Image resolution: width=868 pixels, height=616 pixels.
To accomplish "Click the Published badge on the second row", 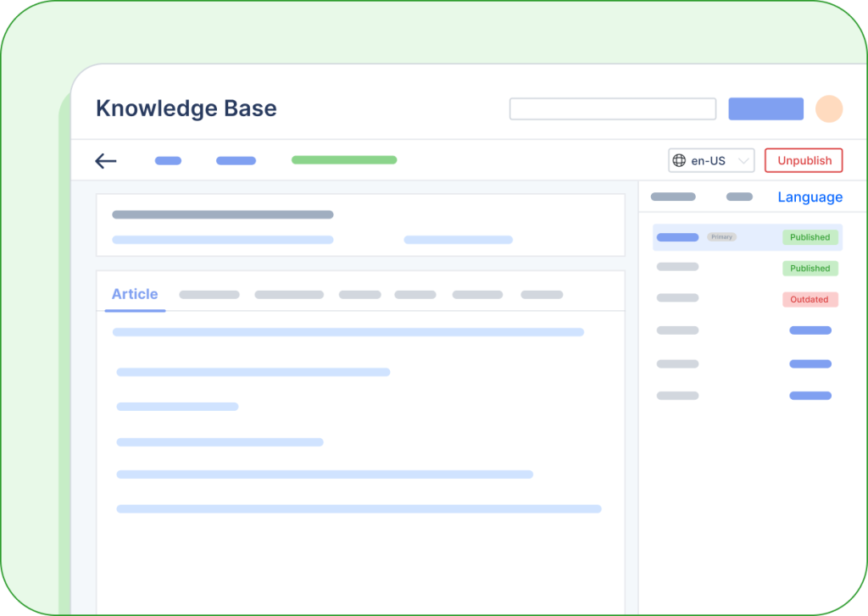I will (x=810, y=269).
